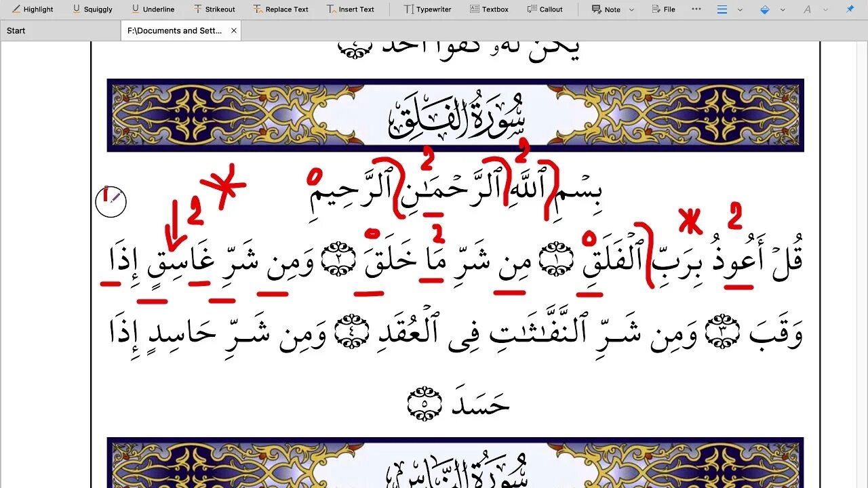Open the three-dots more tools menu
The height and width of the screenshot is (488, 868).
(x=696, y=9)
